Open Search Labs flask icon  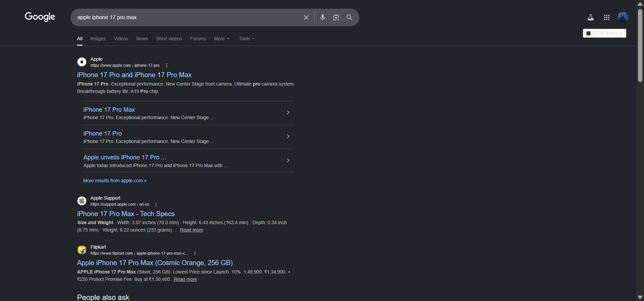591,17
